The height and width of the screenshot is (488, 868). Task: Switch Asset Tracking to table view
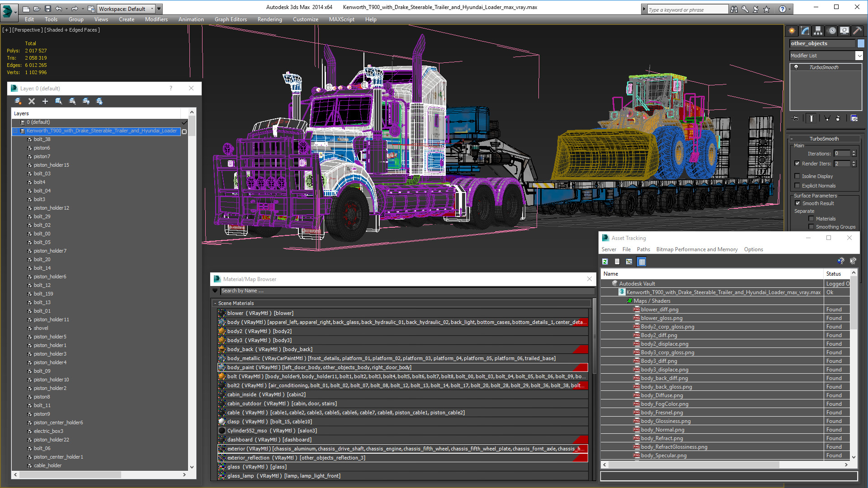[642, 262]
